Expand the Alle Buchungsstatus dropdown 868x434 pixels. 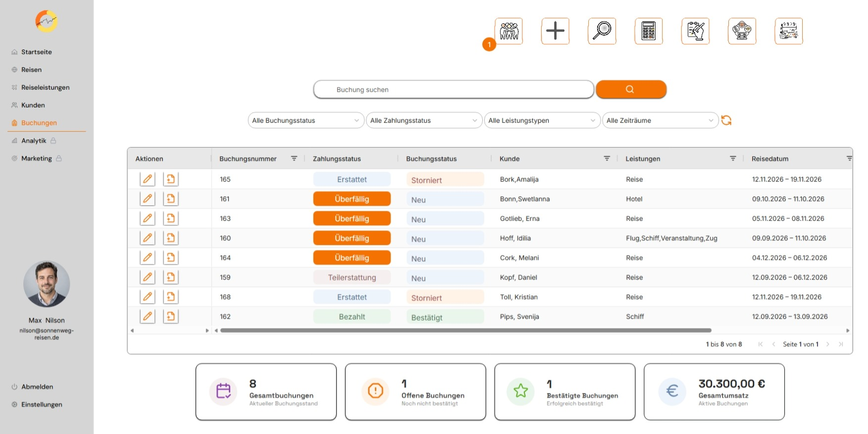pyautogui.click(x=306, y=120)
